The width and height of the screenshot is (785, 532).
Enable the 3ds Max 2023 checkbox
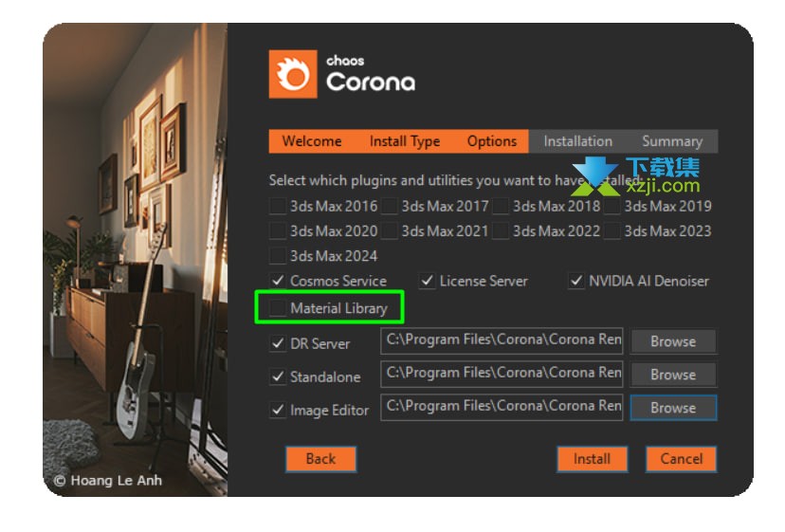click(x=612, y=231)
